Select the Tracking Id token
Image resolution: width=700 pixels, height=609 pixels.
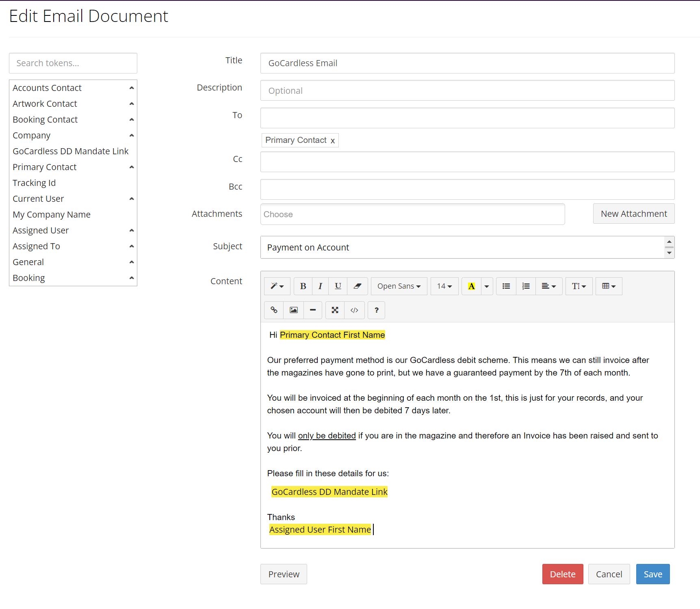click(34, 183)
